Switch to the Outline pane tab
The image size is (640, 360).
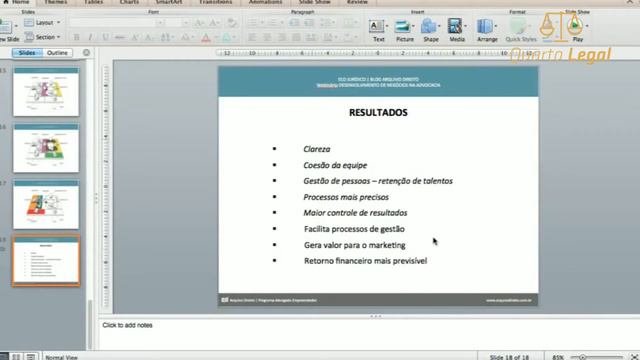(57, 53)
